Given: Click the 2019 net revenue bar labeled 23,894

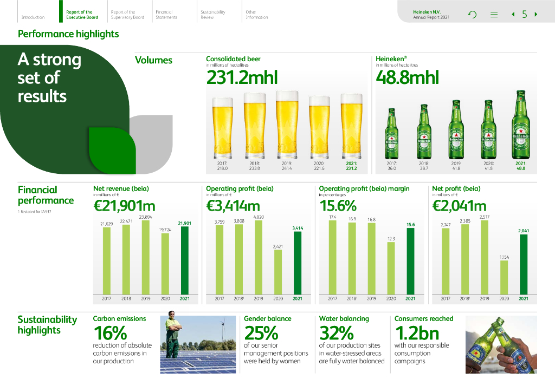Looking at the screenshot, I should [146, 257].
